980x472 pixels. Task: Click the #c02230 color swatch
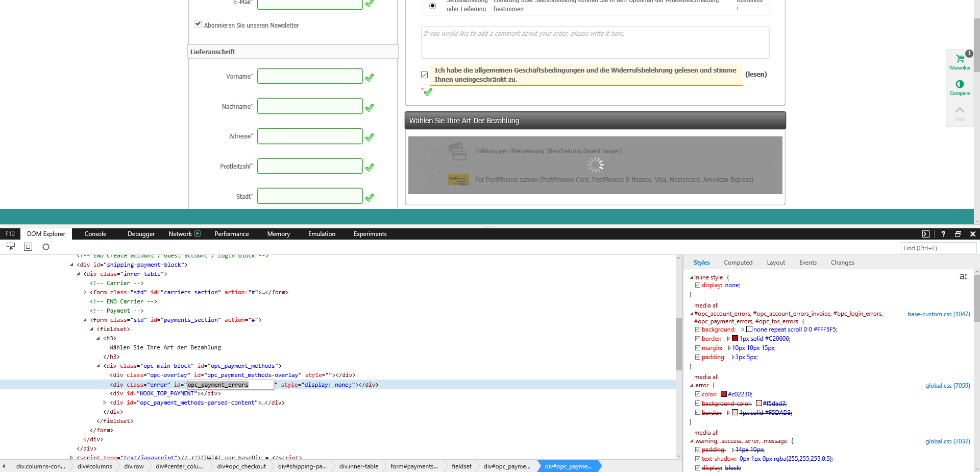pyautogui.click(x=724, y=394)
